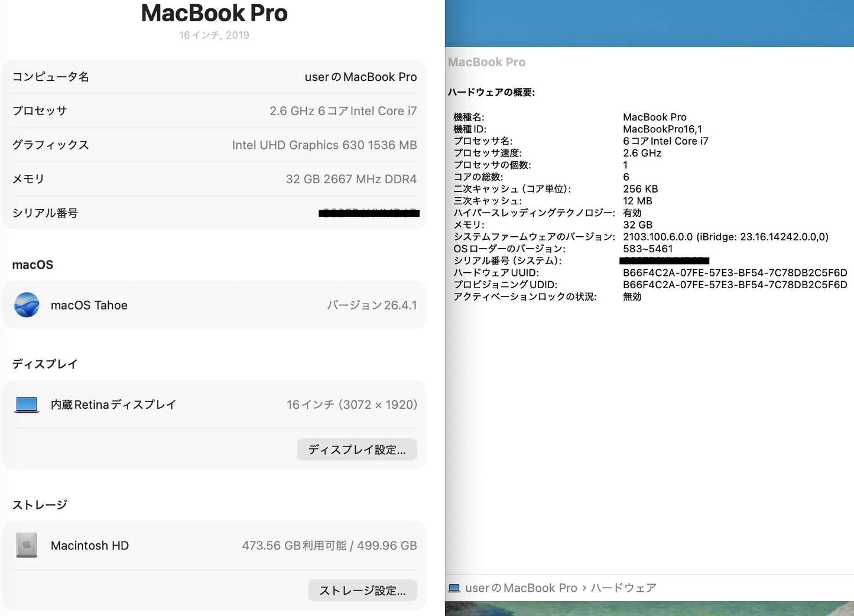Click メモリ value '32 GB' in System Information

[x=638, y=224]
